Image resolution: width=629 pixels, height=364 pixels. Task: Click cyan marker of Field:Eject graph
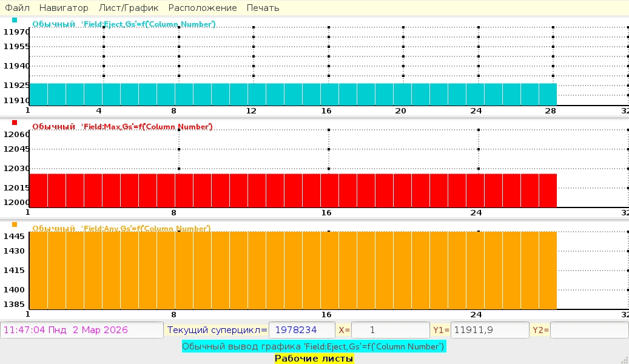15,20
